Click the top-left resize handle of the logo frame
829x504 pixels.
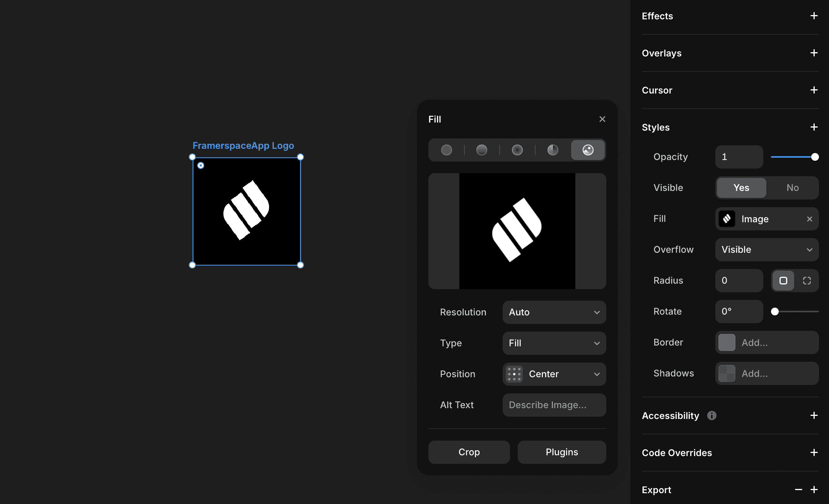pyautogui.click(x=192, y=157)
